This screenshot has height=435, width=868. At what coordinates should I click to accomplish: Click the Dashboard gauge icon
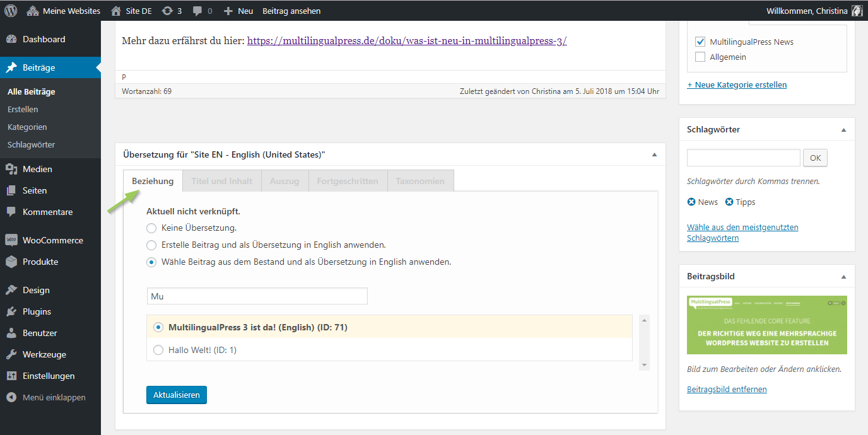click(x=11, y=39)
